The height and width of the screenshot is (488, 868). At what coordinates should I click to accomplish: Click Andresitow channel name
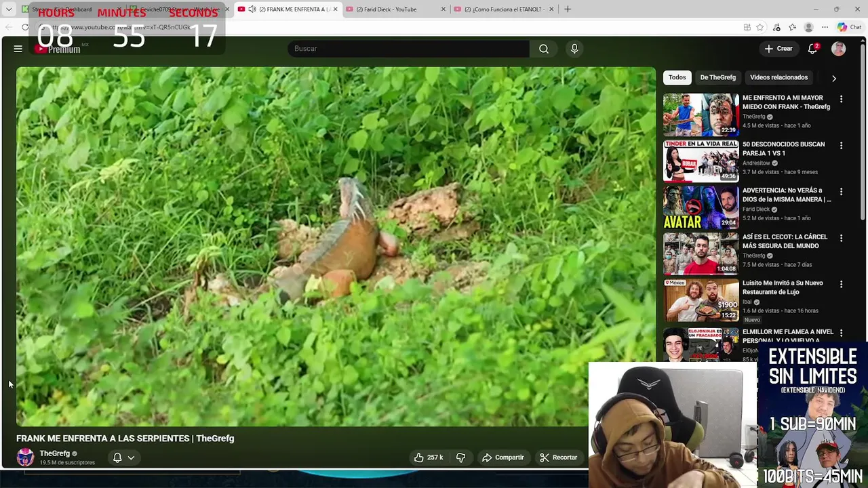(756, 163)
